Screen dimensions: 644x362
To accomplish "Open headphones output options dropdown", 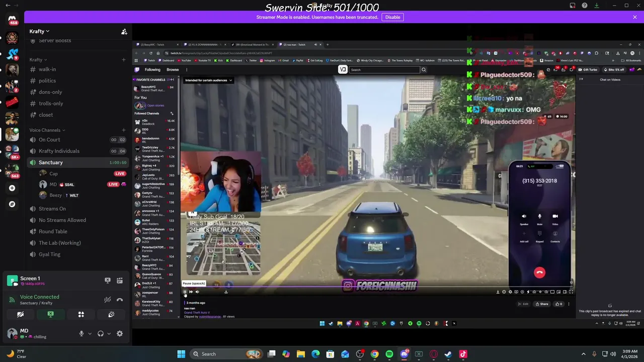I will (x=109, y=333).
